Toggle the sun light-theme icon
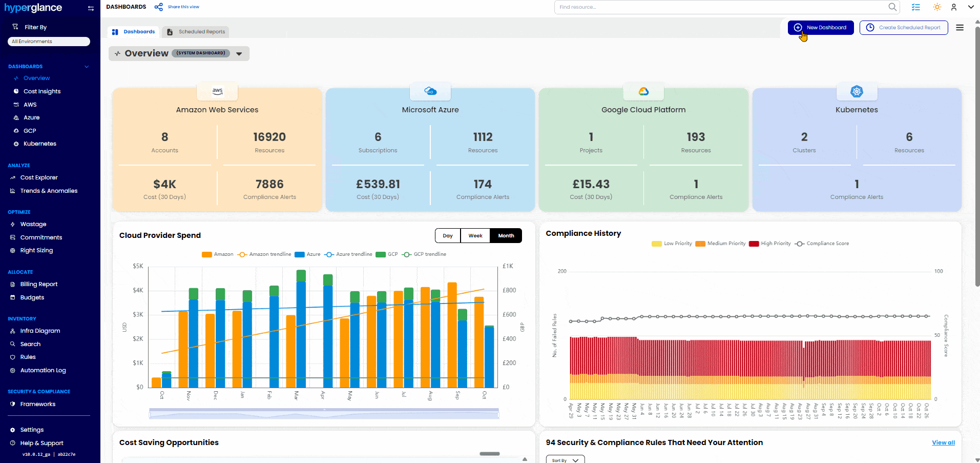 pyautogui.click(x=937, y=7)
